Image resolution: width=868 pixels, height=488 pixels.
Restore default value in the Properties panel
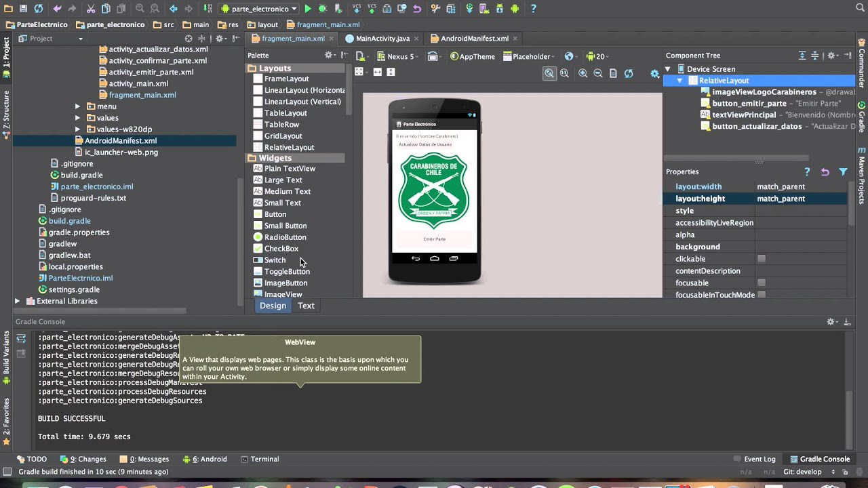(825, 172)
